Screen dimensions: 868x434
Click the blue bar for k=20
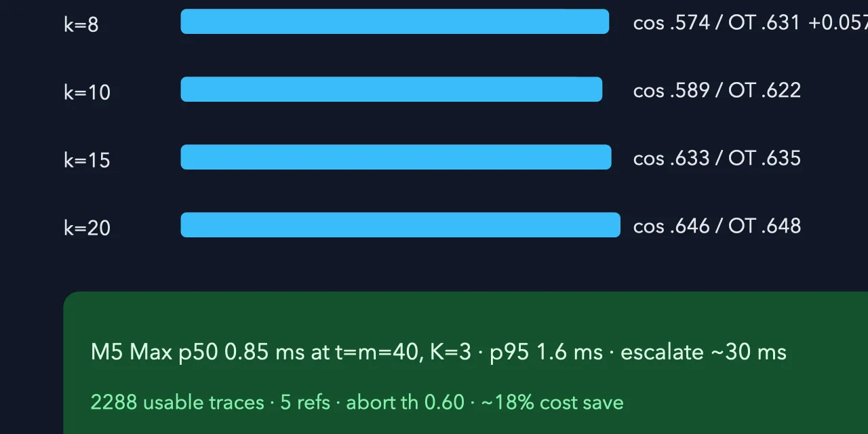(400, 225)
